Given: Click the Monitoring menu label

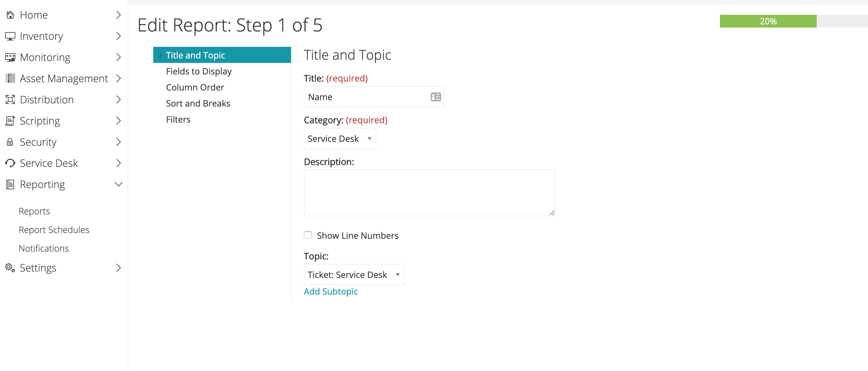Looking at the screenshot, I should pyautogui.click(x=45, y=57).
